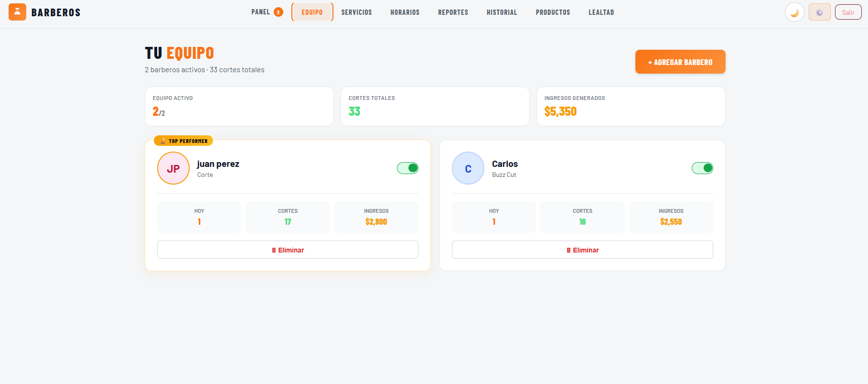Click the Barberos logo icon
The height and width of the screenshot is (384, 868).
[17, 12]
